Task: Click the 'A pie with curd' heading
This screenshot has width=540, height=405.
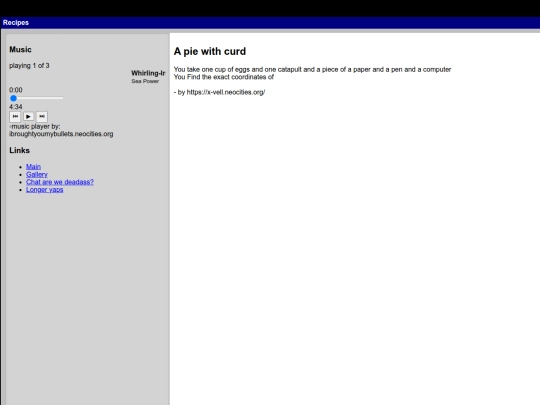Action: pyautogui.click(x=210, y=51)
